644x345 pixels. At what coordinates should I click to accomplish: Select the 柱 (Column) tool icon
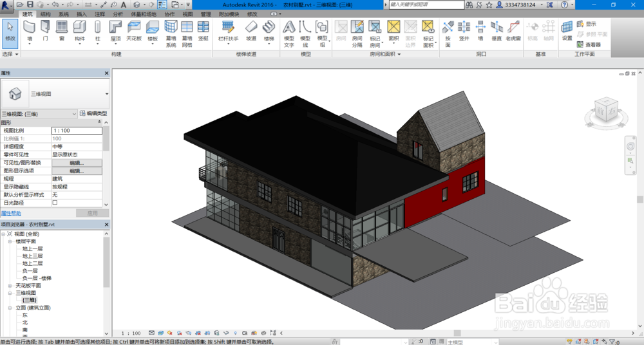[97, 28]
